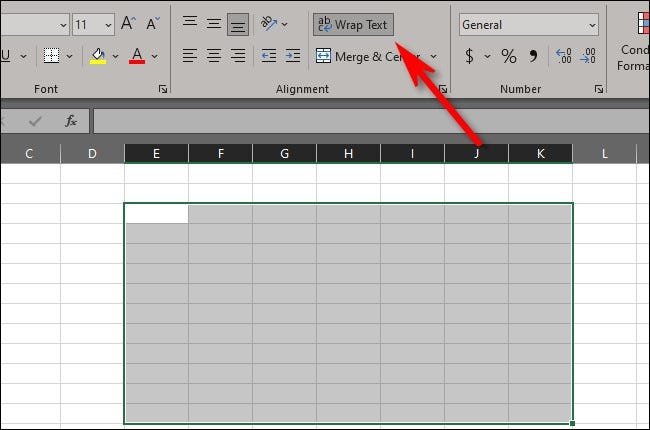
Task: Center text horizontally
Action: pyautogui.click(x=214, y=56)
